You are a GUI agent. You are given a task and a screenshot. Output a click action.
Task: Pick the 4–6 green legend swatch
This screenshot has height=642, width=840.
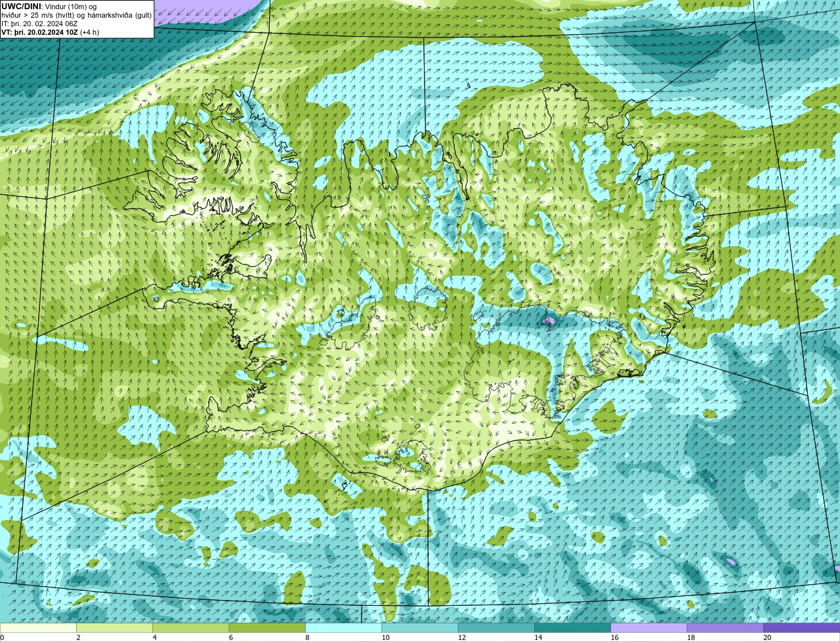(x=191, y=628)
